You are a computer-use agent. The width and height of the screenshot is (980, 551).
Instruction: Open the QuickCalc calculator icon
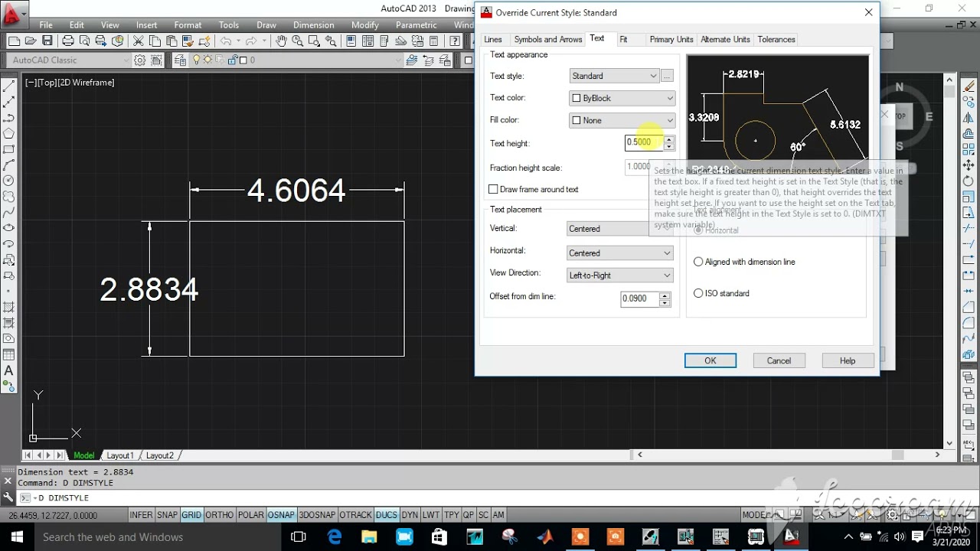coord(434,41)
